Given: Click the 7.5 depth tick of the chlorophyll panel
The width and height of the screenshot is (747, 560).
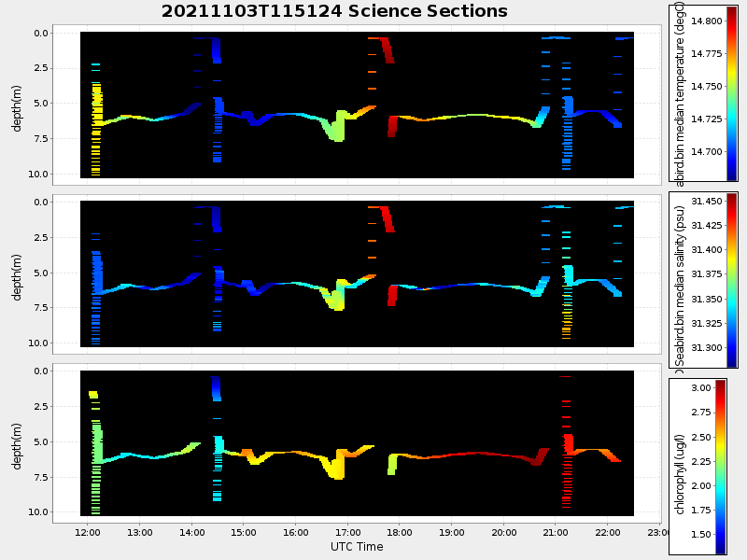Looking at the screenshot, I should [x=41, y=477].
